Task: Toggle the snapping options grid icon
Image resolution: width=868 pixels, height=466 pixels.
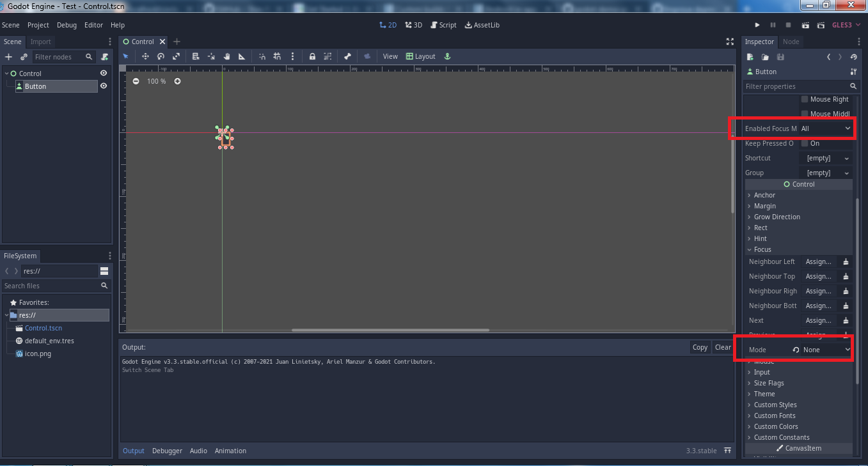Action: 278,56
